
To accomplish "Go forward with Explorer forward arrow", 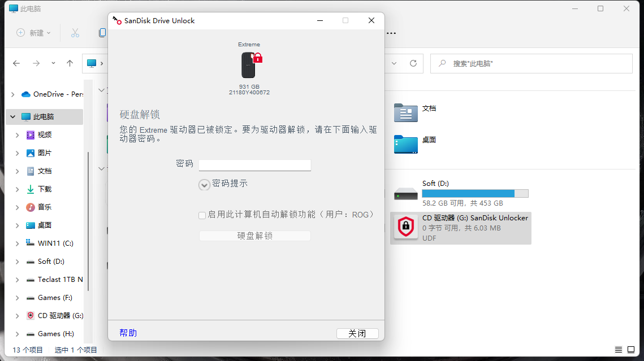I will coord(36,63).
